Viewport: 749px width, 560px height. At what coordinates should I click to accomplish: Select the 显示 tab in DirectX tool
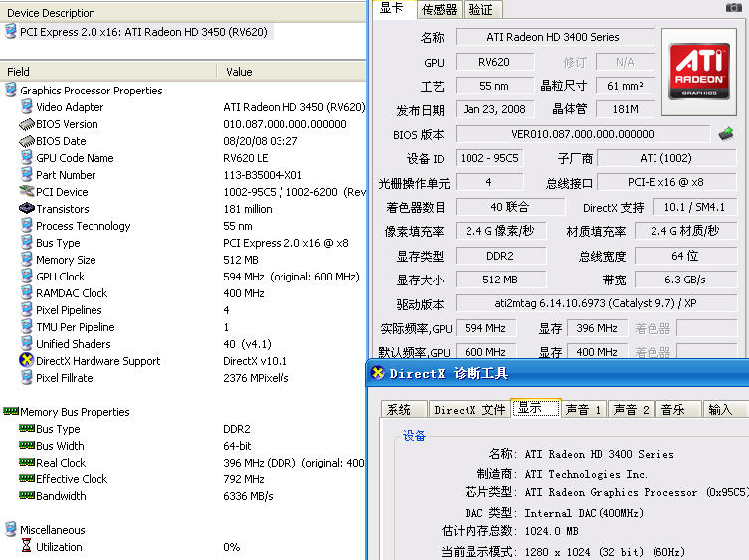tap(535, 408)
